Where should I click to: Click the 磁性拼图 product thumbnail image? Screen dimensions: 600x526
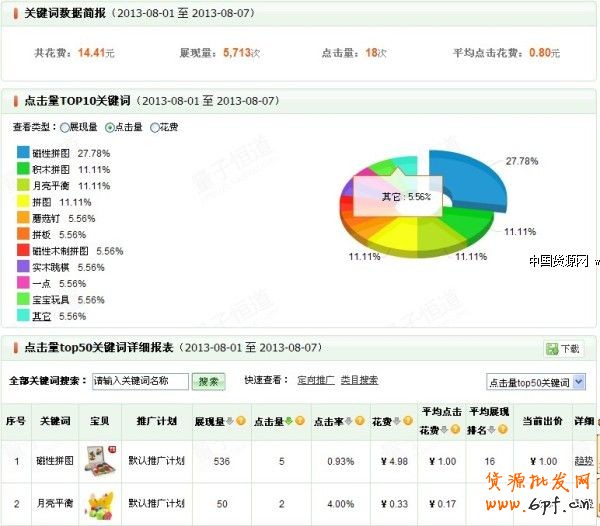102,460
